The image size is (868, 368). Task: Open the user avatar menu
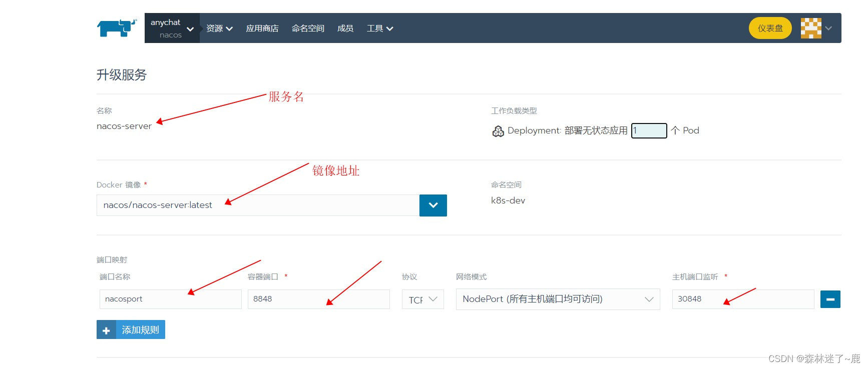811,28
